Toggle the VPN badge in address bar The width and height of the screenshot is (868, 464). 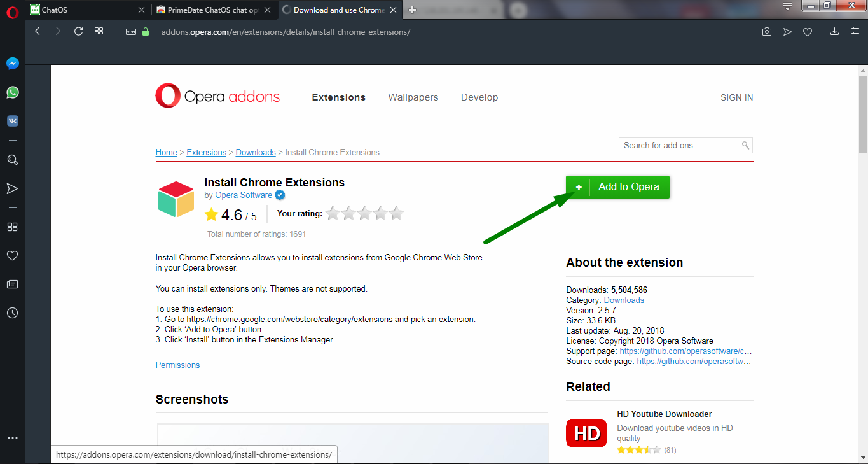tap(131, 32)
